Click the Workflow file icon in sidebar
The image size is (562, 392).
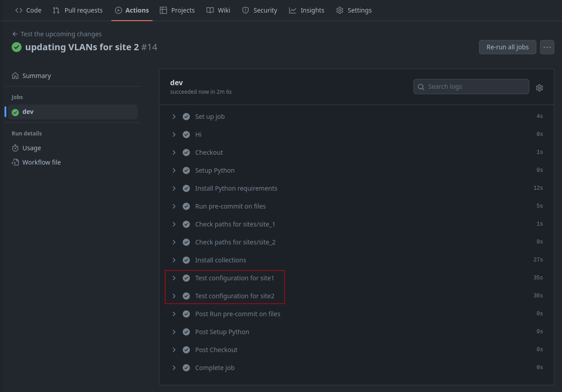[x=15, y=162]
